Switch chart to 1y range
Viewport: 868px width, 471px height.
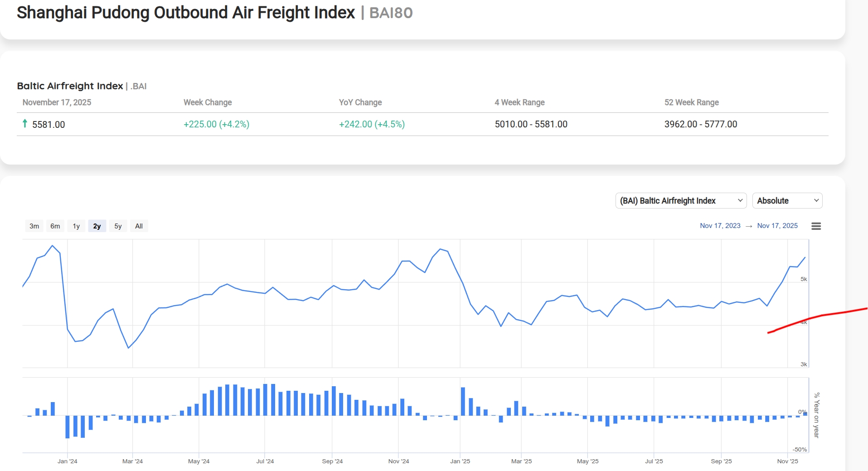(x=76, y=226)
